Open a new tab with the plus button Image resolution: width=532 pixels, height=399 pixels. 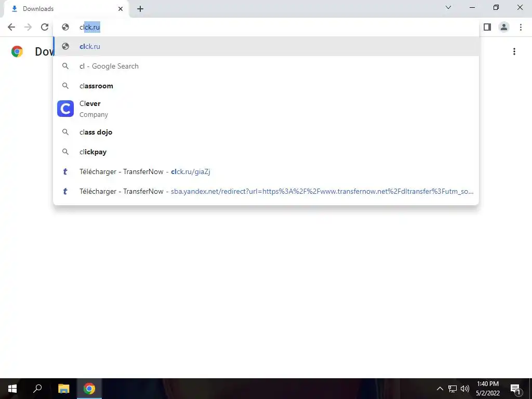pyautogui.click(x=140, y=9)
